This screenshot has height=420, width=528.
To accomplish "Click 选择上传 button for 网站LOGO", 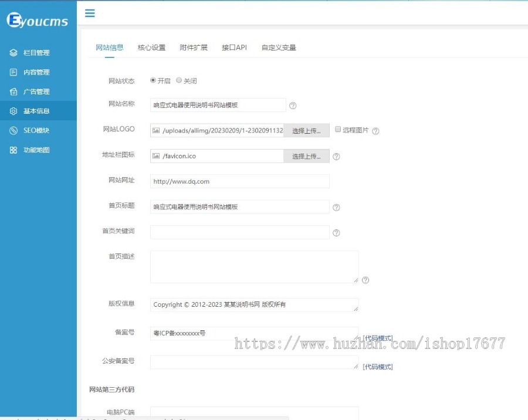I will pos(306,131).
